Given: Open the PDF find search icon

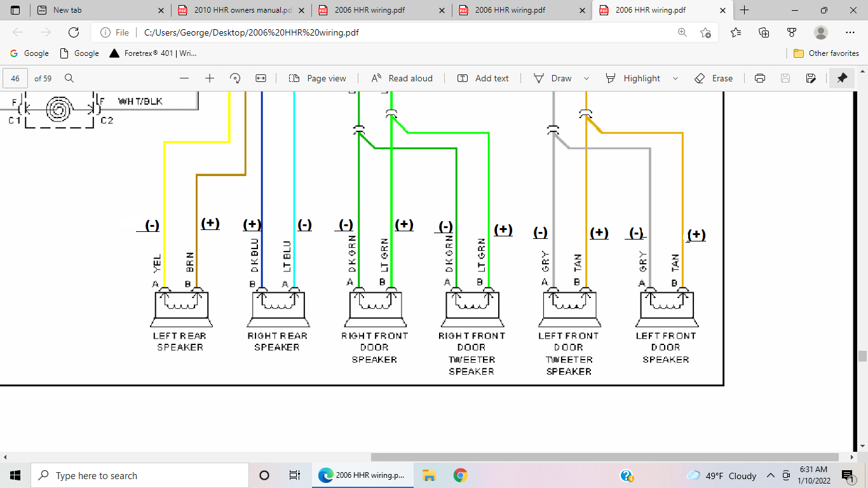Looking at the screenshot, I should (69, 78).
